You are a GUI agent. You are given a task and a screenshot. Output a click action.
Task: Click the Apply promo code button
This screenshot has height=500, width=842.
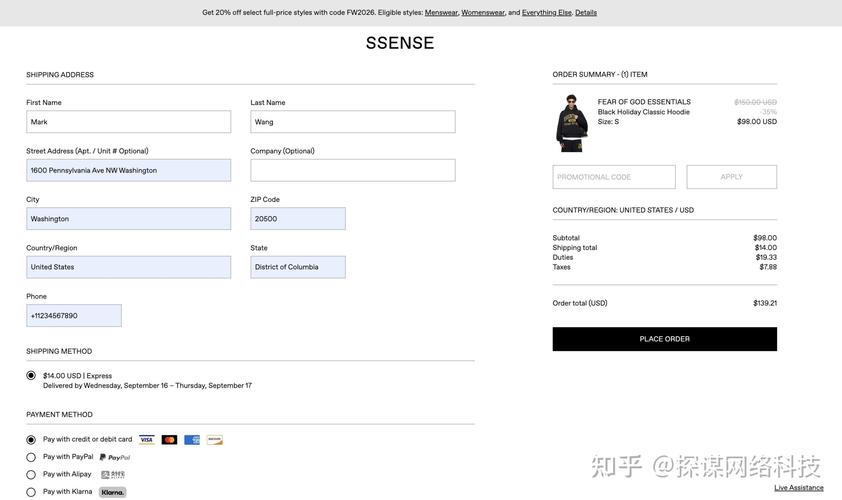[731, 177]
